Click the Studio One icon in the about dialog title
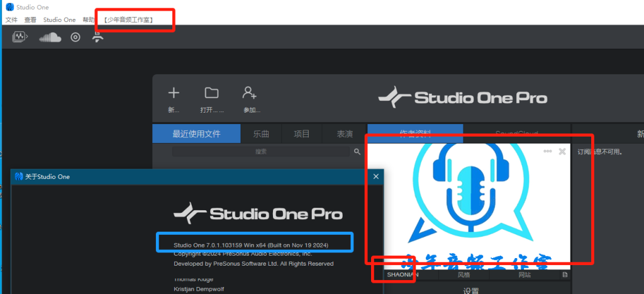Viewport: 644px width, 294px height. (18, 176)
